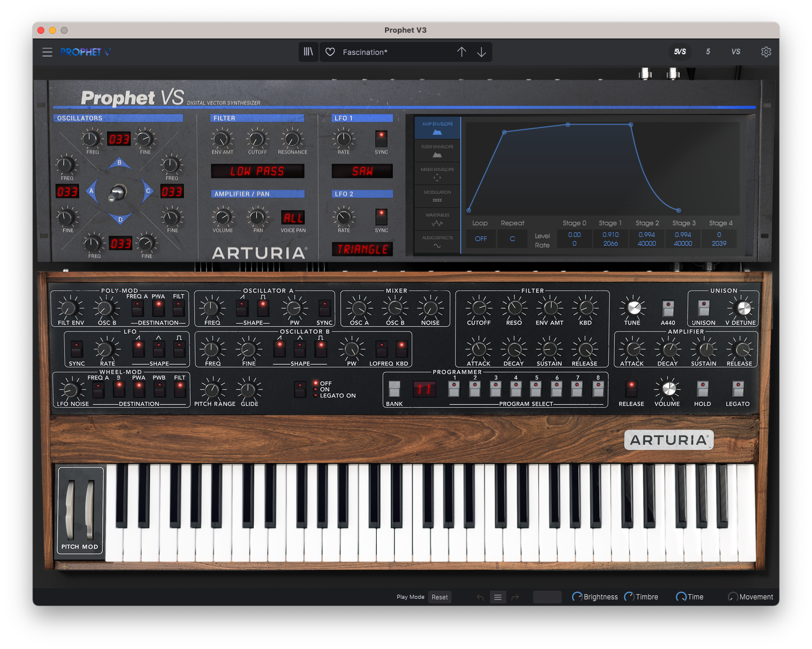This screenshot has width=812, height=649.
Task: Open the edit history list icon
Action: point(498,597)
